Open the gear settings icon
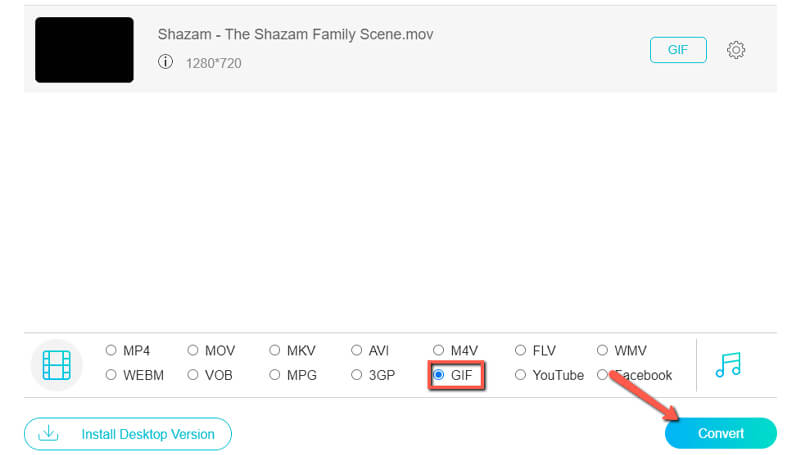The image size is (800, 455). tap(736, 50)
